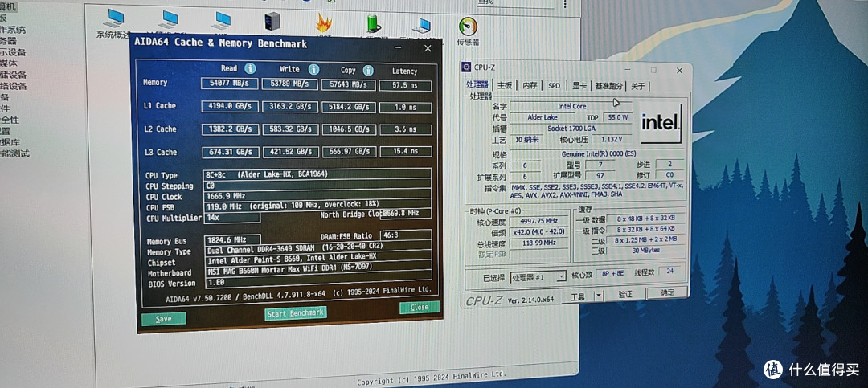868x388 pixels.
Task: Switch to the 主板 tab in CPU-Z
Action: pos(504,85)
